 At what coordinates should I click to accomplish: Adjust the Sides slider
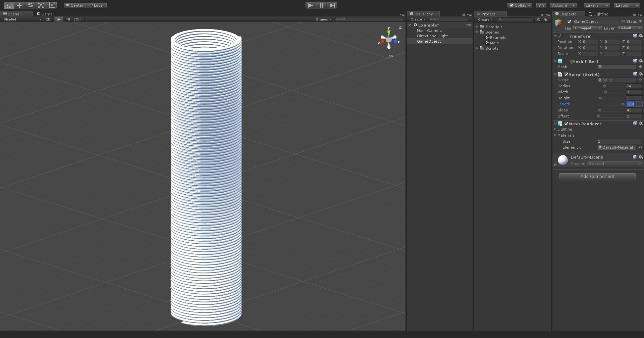coord(610,110)
